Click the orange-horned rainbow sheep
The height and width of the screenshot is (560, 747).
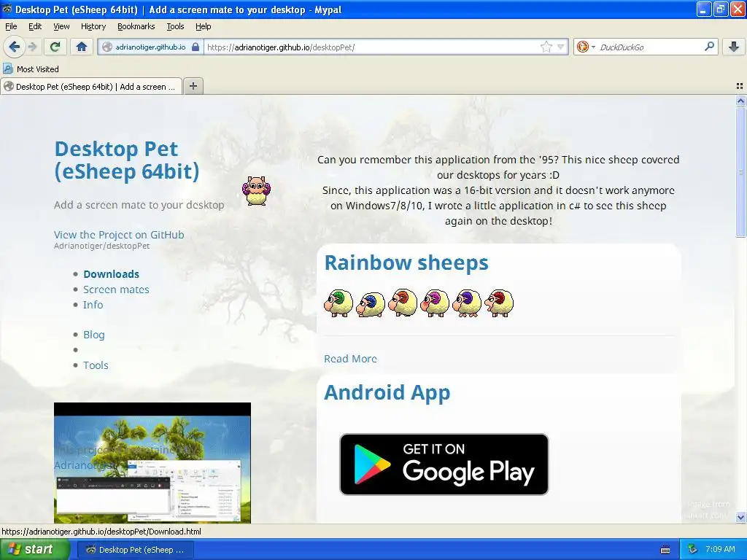point(403,302)
